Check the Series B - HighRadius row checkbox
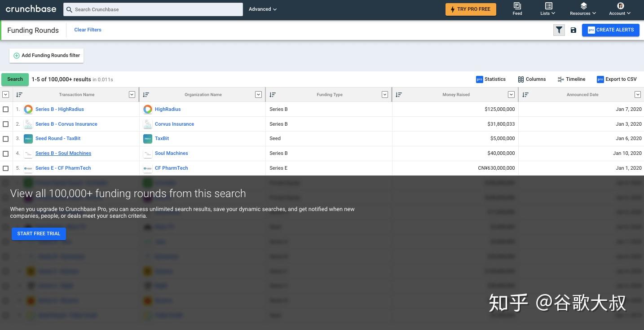Screen dimensions: 644x330 pyautogui.click(x=6, y=109)
